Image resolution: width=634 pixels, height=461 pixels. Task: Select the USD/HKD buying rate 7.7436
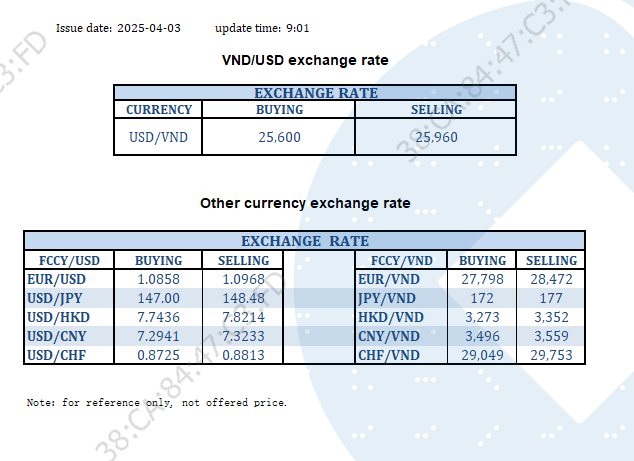coord(158,317)
